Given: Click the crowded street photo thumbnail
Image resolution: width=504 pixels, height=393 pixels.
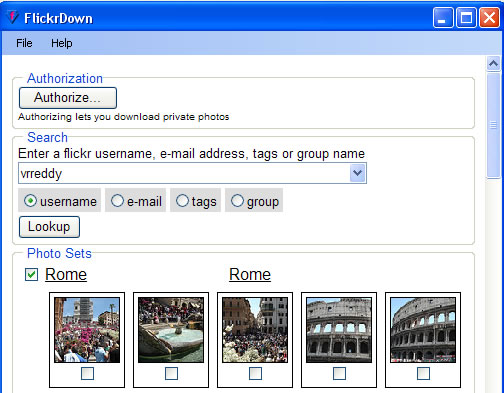Looking at the screenshot, I should (x=255, y=330).
